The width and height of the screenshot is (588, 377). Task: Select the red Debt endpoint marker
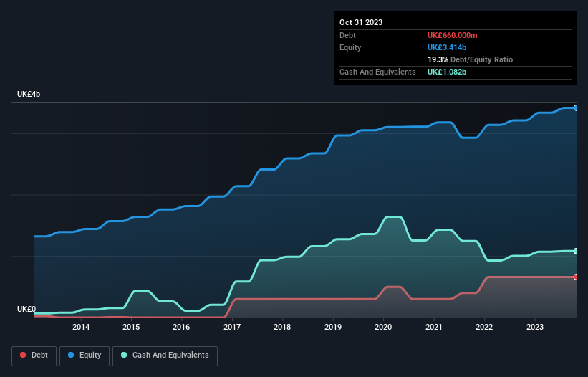(576, 277)
